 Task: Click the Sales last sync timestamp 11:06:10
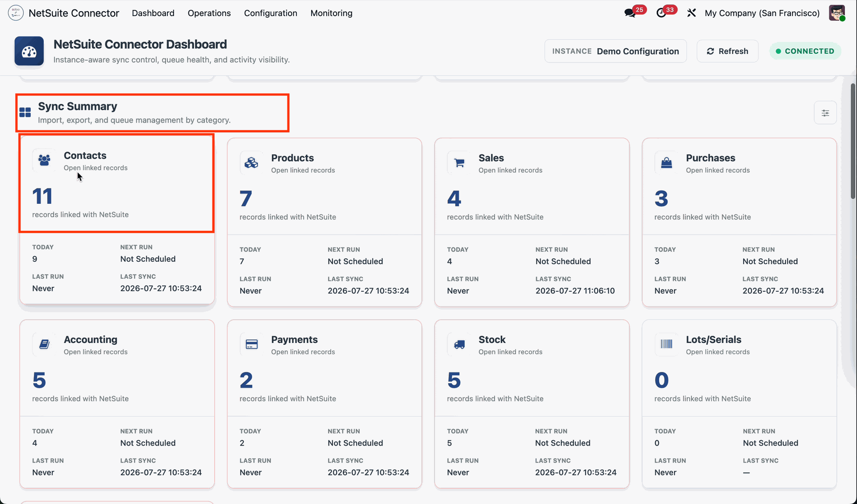point(575,291)
